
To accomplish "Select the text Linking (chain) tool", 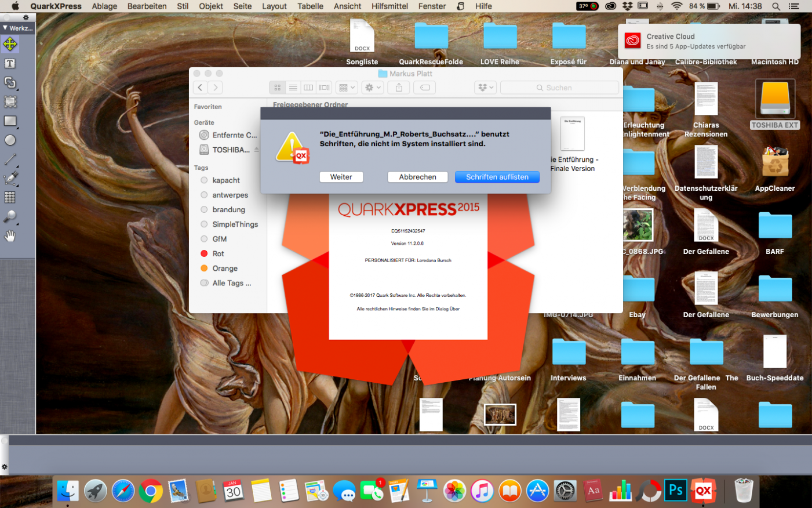I will [10, 82].
